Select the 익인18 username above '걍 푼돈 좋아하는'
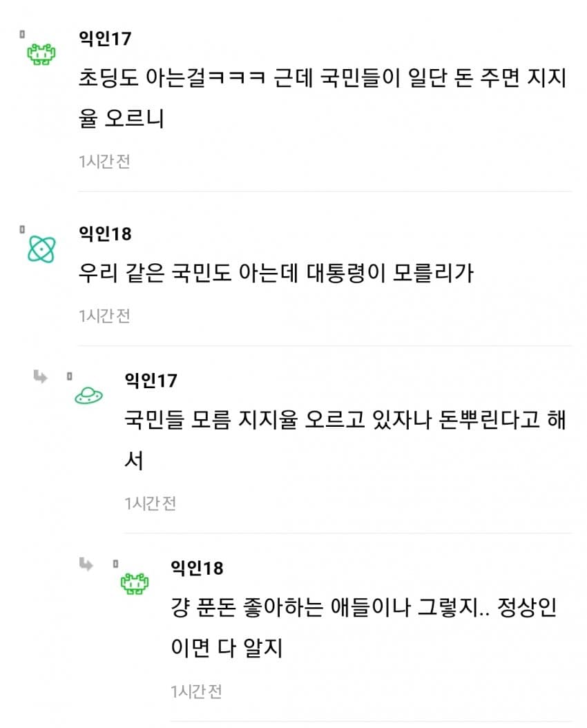This screenshot has height=728, width=587. click(x=197, y=568)
